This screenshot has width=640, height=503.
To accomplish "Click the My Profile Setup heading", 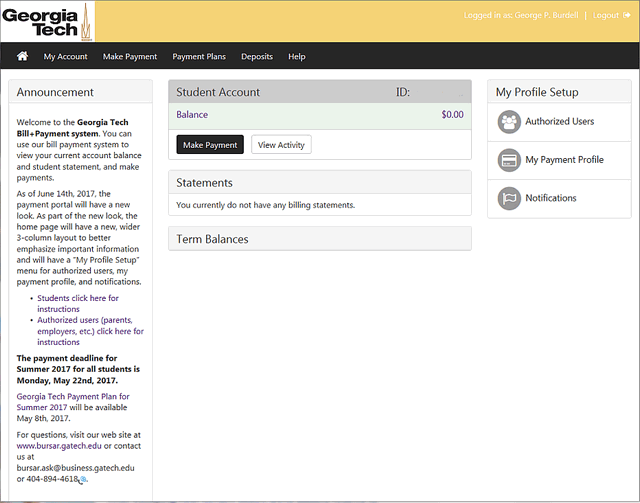I will (x=537, y=92).
